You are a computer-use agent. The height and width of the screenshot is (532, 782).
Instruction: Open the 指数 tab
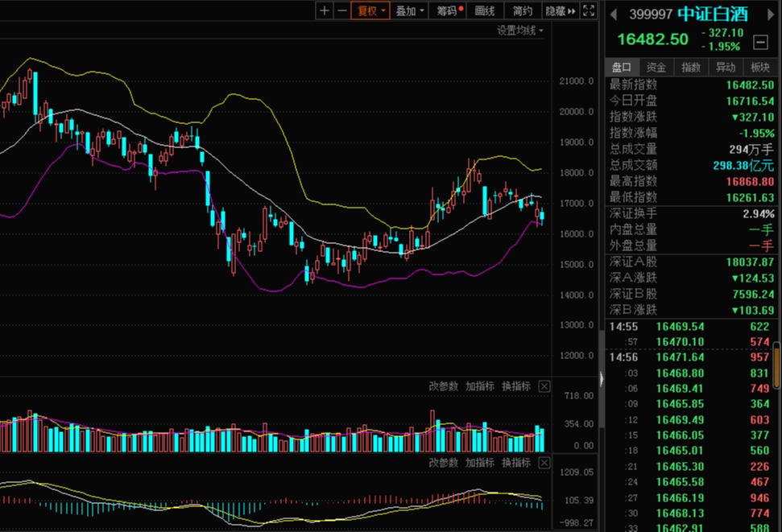pyautogui.click(x=691, y=68)
